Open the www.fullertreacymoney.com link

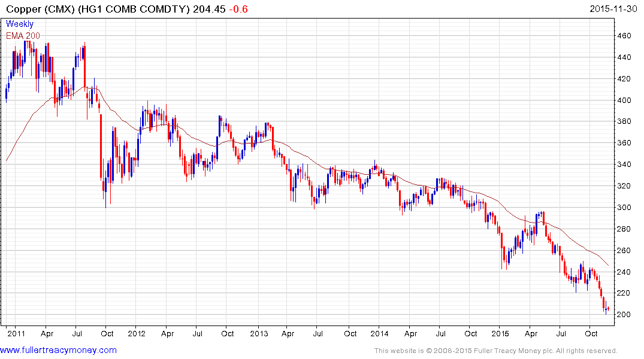(58, 350)
